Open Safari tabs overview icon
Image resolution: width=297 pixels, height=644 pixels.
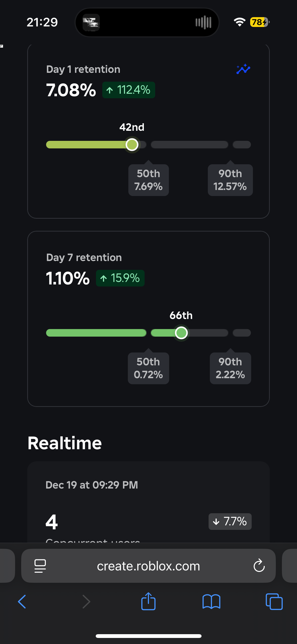point(274,602)
